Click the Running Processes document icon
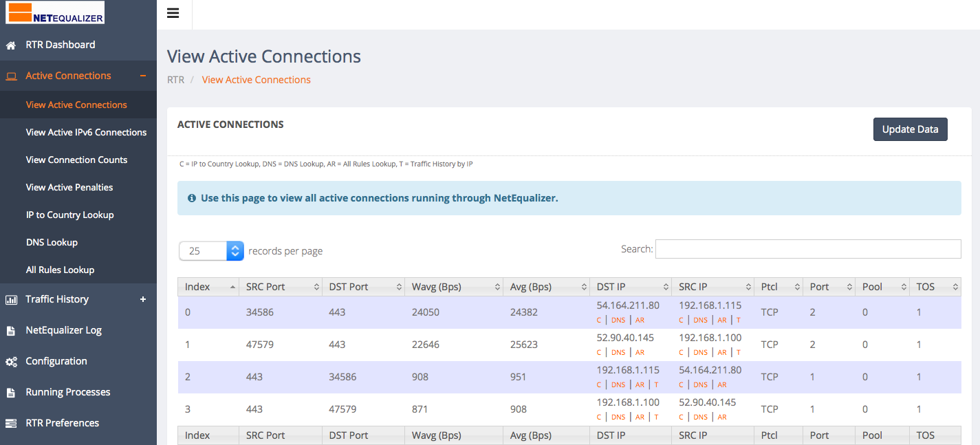The image size is (980, 445). (x=11, y=393)
